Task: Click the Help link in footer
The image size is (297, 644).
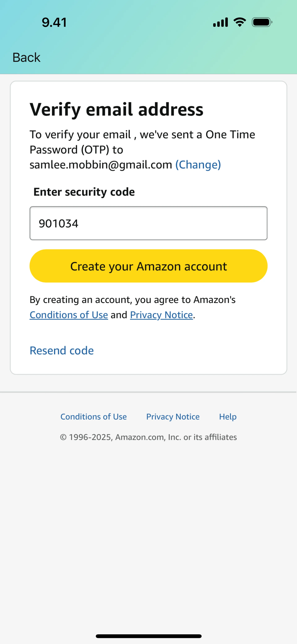Action: pyautogui.click(x=228, y=417)
